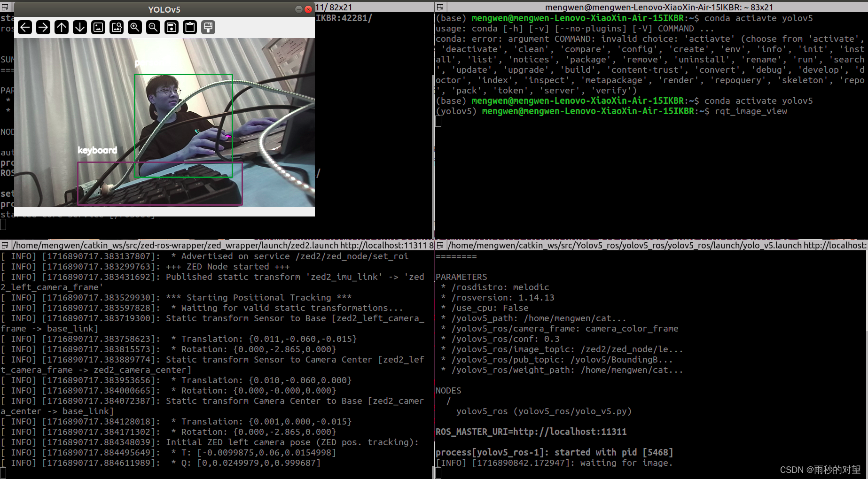Click the '/rosversion: 1.14.13' parameter line
868x479 pixels.
[x=497, y=298]
